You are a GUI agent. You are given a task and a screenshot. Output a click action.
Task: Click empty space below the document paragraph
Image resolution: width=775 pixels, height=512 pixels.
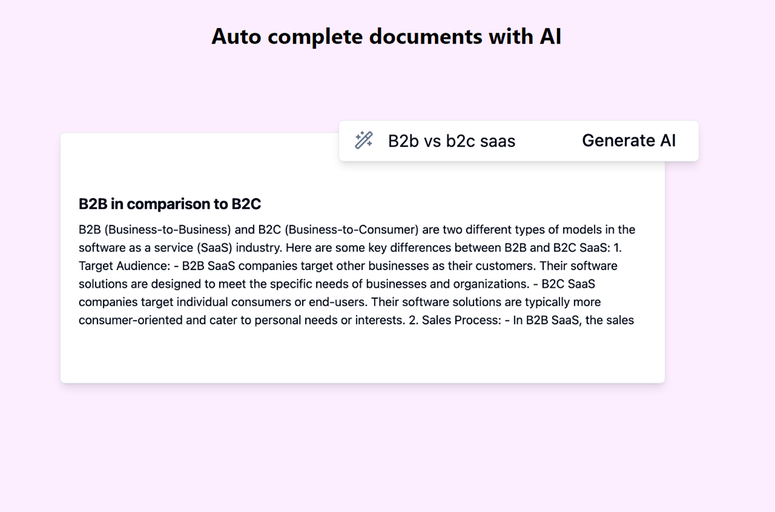coord(362,356)
